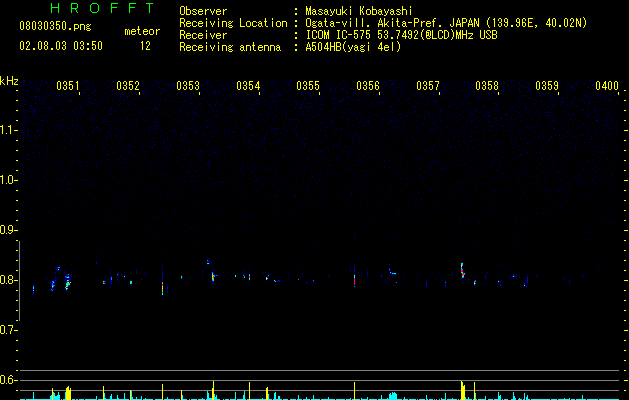The width and height of the screenshot is (629, 400).
Task: Click the 0351 time marker
Action: coord(68,85)
